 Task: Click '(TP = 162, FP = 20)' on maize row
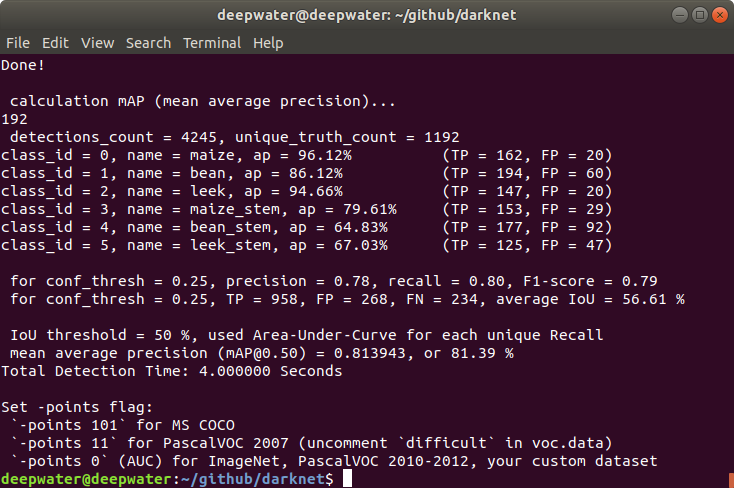pyautogui.click(x=527, y=155)
